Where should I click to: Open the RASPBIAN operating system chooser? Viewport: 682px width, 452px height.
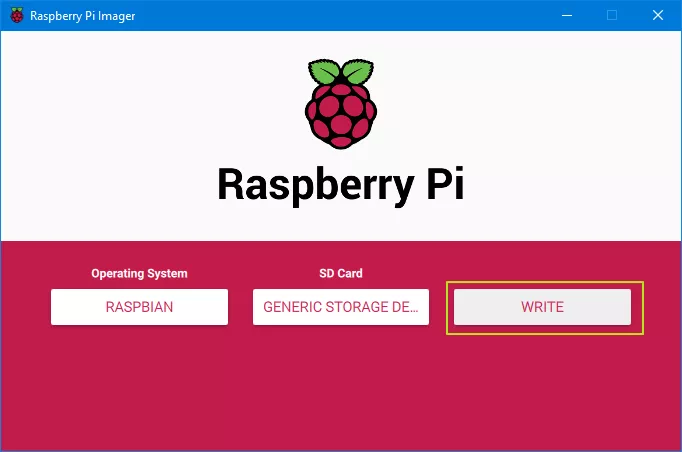[x=139, y=307]
